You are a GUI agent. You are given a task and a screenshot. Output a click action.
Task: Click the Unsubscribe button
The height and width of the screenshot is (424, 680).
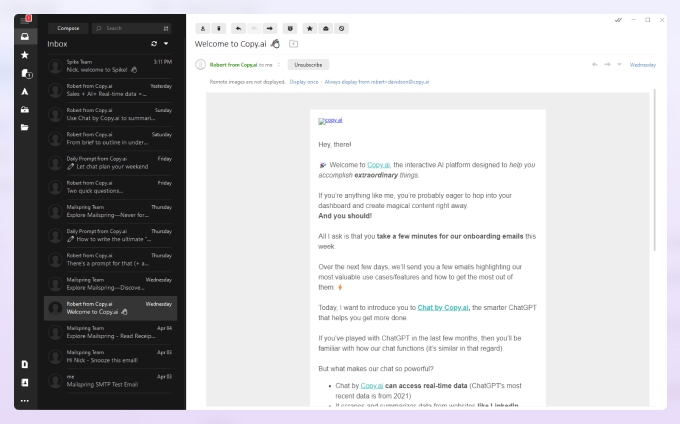308,65
